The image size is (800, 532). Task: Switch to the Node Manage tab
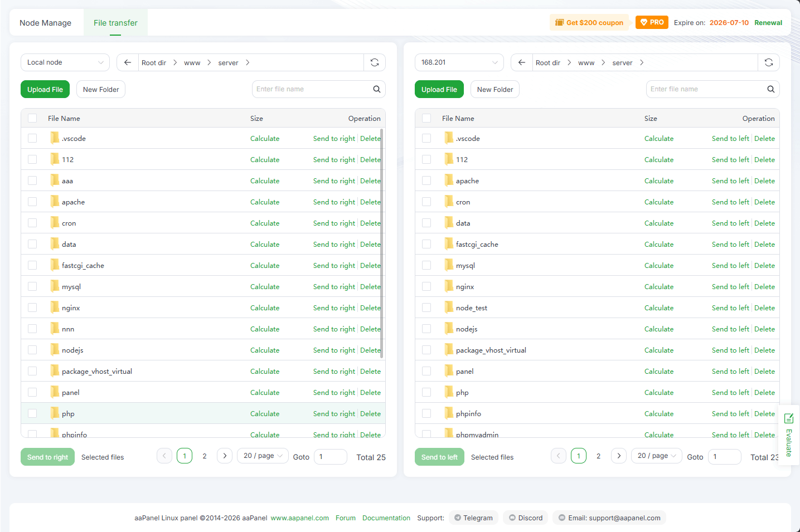[x=46, y=23]
